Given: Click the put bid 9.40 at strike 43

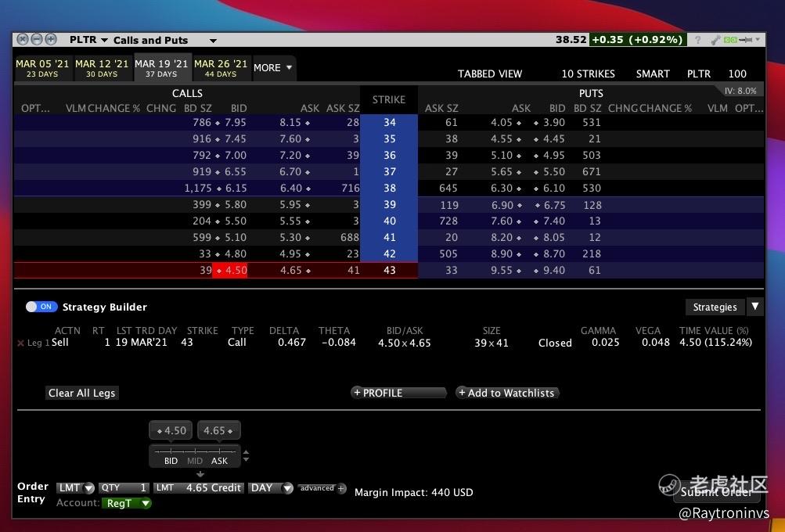Looking at the screenshot, I should [x=554, y=271].
